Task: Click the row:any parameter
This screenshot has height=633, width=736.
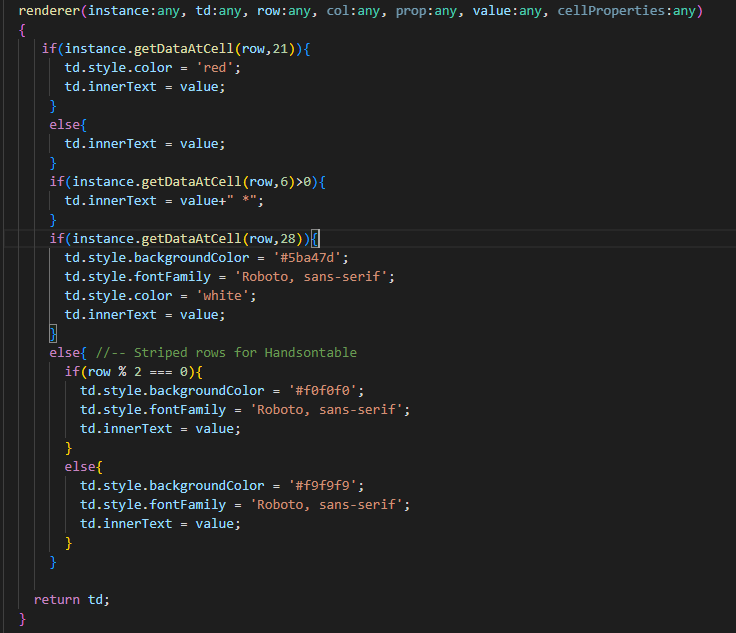Action: (284, 10)
